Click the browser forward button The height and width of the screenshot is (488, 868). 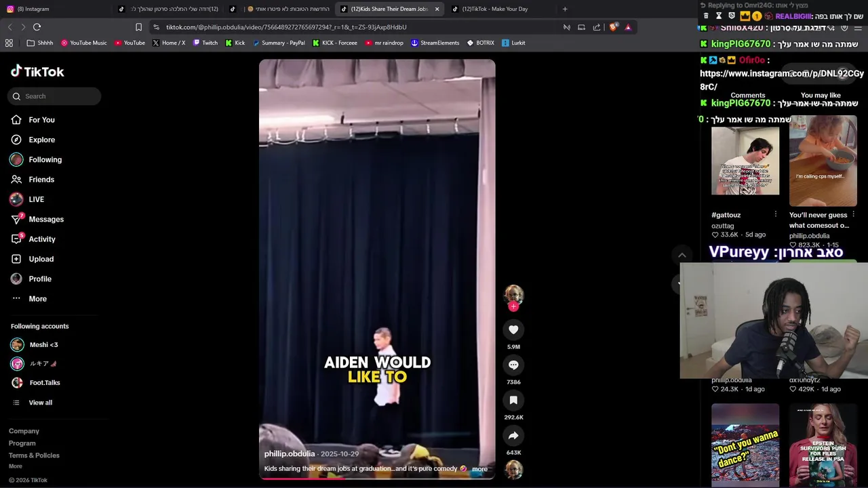(x=23, y=27)
